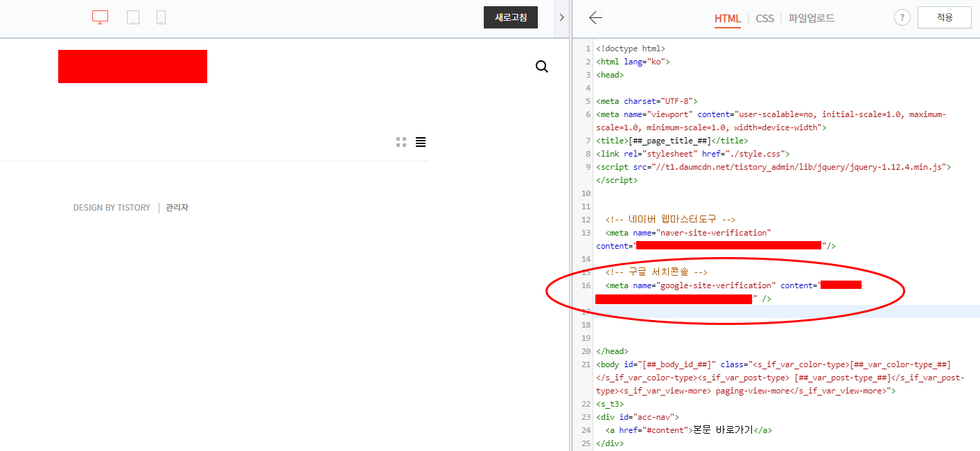This screenshot has height=451, width=980.
Task: Switch blog preview to grid view
Action: (x=401, y=142)
